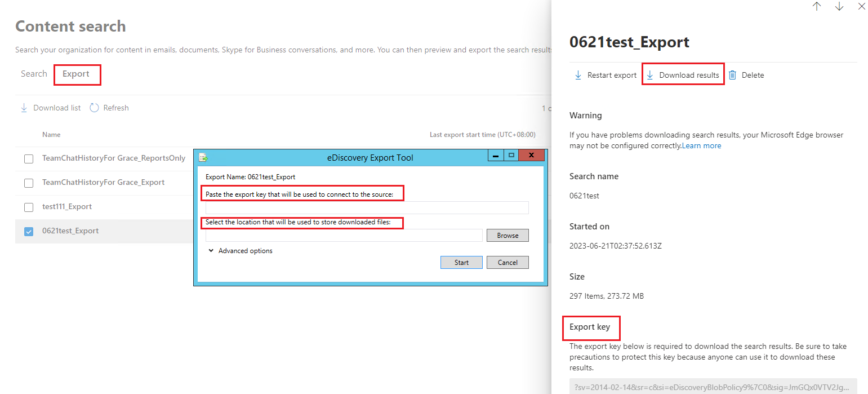Switch to the Search tab
Screen dimensions: 868x394
coord(33,73)
